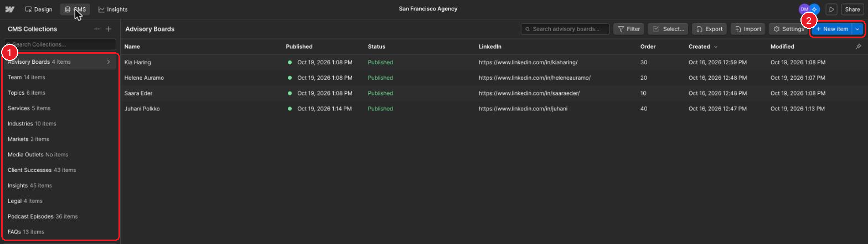Click the saaraeder LinkedIn URL cell
The image size is (868, 244).
coord(529,94)
